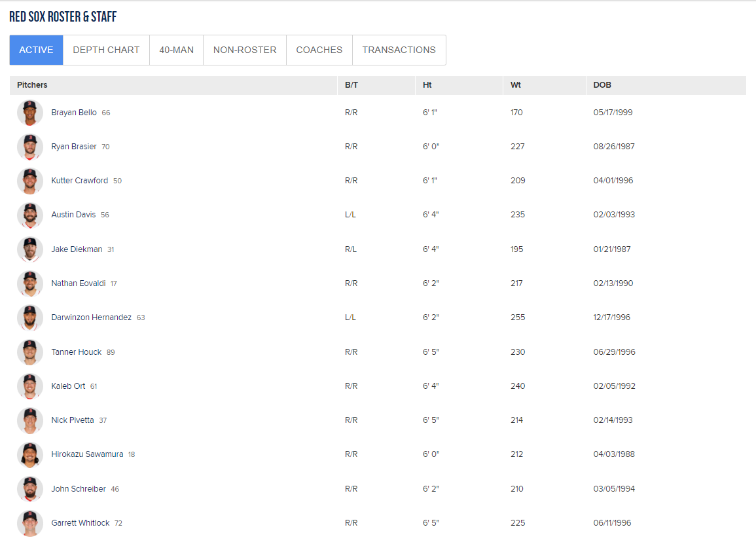
Task: Select birth date 06/11/1996
Action: 612,523
